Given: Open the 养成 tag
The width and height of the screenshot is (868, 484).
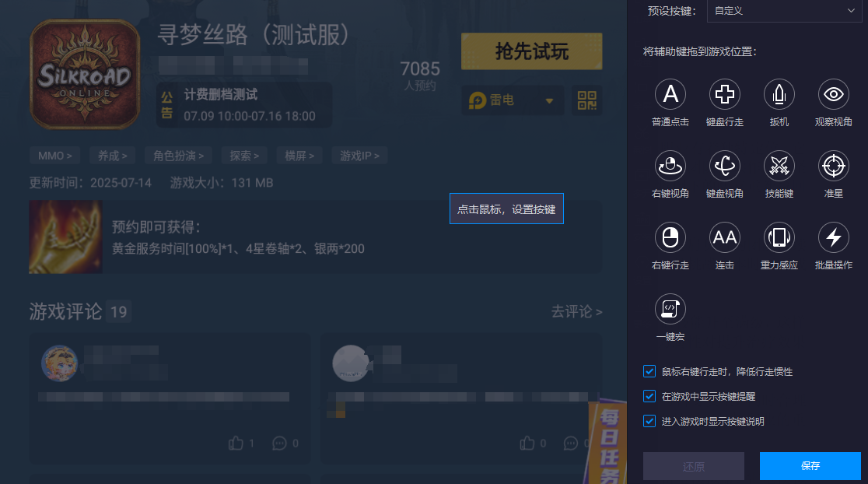Looking at the screenshot, I should (x=112, y=156).
